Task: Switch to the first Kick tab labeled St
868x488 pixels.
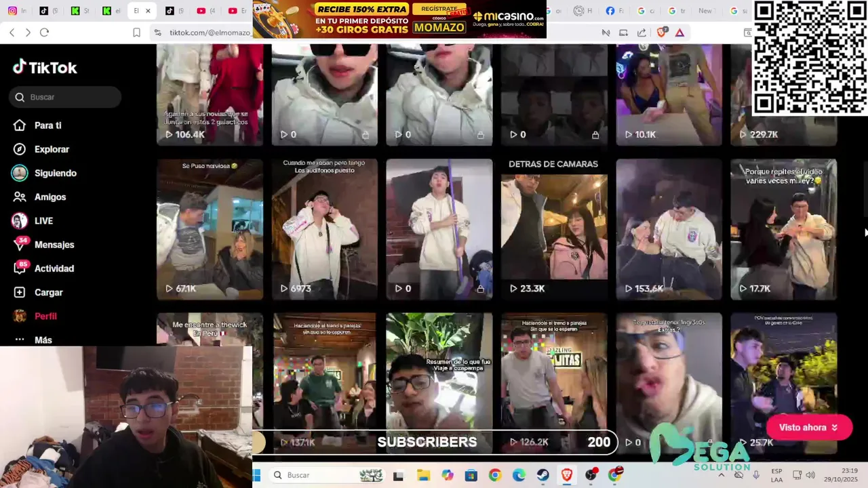Action: point(80,11)
